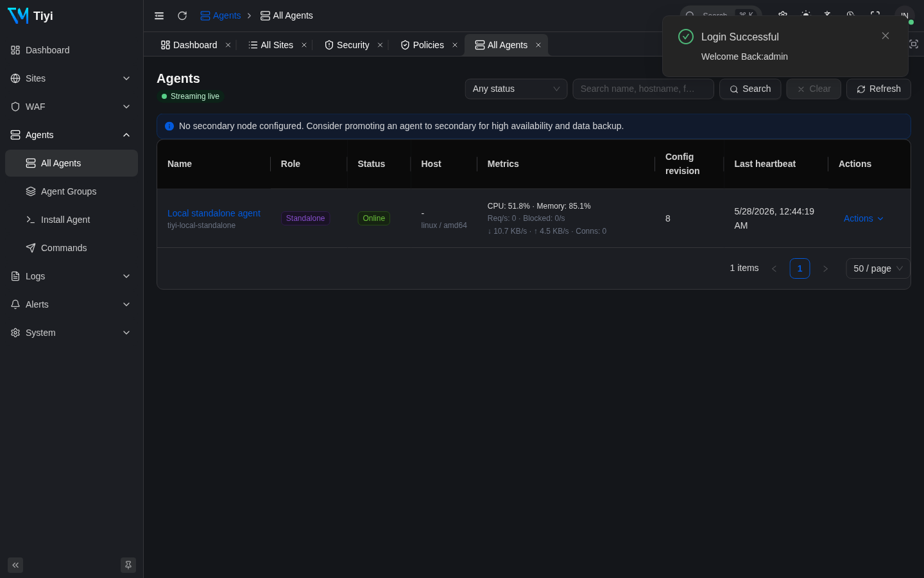
Task: Close the All Agents tab
Action: click(x=538, y=45)
